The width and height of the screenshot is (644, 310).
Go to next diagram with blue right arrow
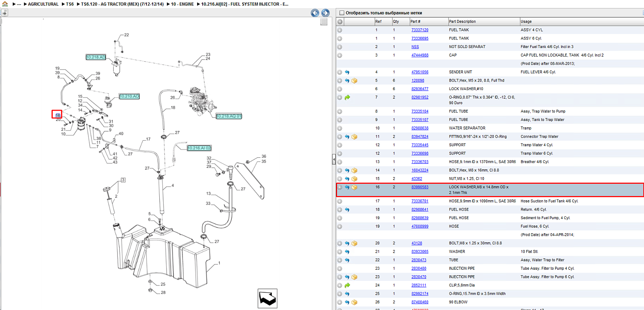click(325, 13)
